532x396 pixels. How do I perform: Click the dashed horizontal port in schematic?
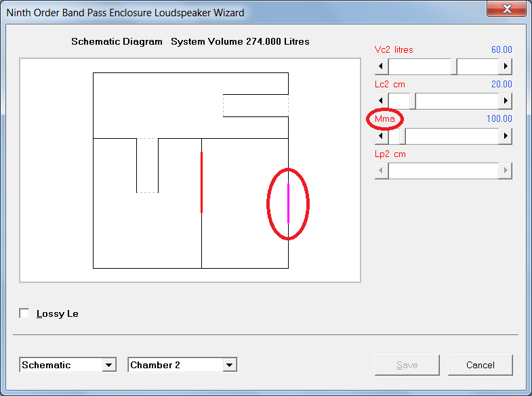255,106
